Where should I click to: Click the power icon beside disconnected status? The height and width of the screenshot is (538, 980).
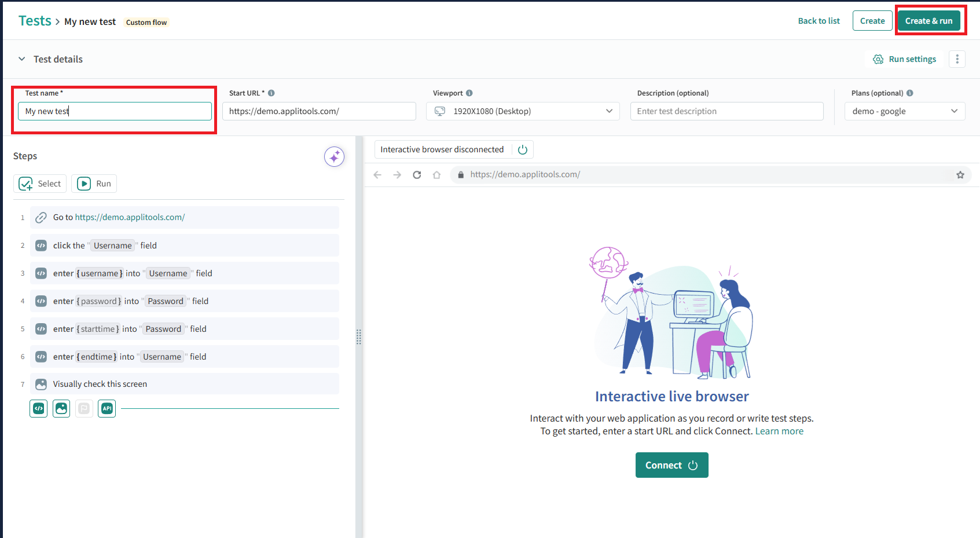(x=523, y=149)
